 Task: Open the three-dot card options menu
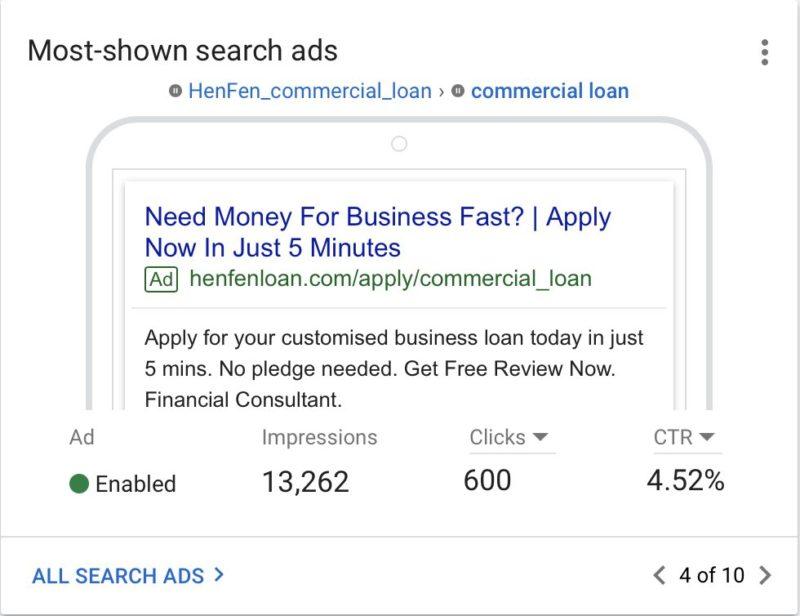[x=764, y=52]
